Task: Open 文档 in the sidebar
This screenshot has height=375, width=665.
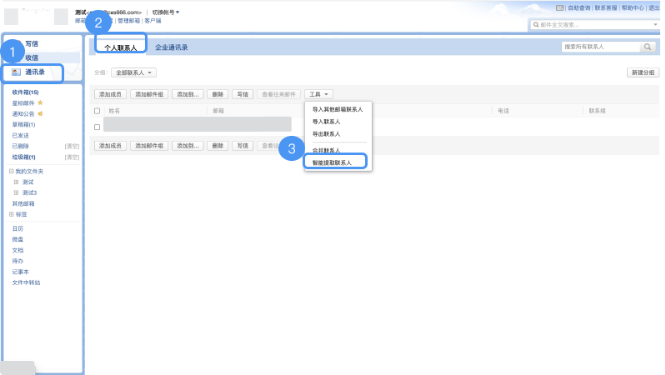Action: coord(18,250)
